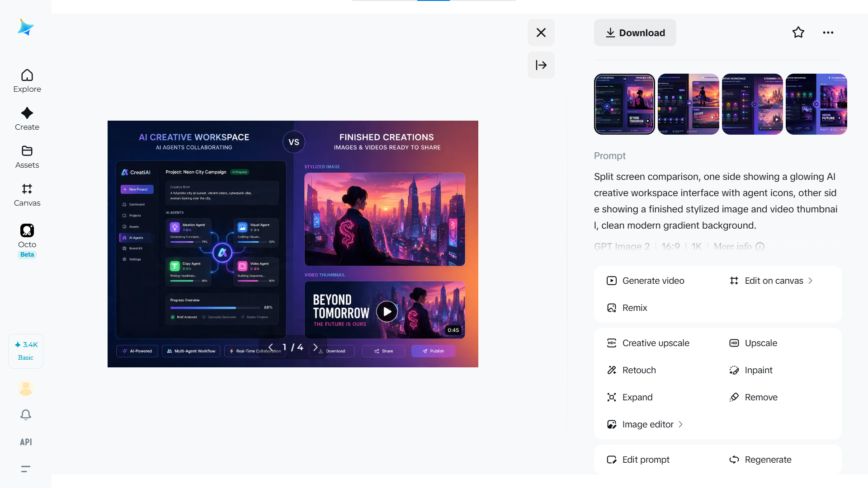This screenshot has width=868, height=488.
Task: Click the 16:9 aspect ratio label
Action: (670, 246)
